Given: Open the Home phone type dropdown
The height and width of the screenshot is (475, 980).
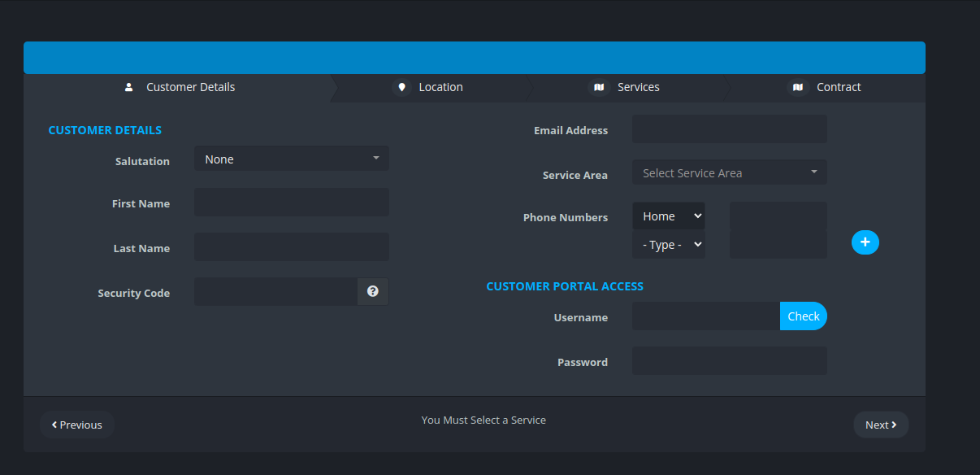Looking at the screenshot, I should click(669, 216).
